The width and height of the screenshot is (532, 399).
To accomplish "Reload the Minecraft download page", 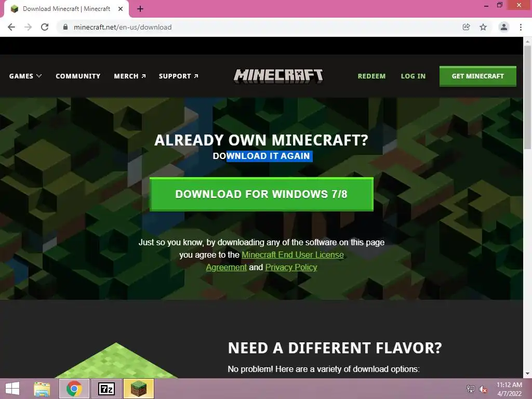I will (x=45, y=27).
